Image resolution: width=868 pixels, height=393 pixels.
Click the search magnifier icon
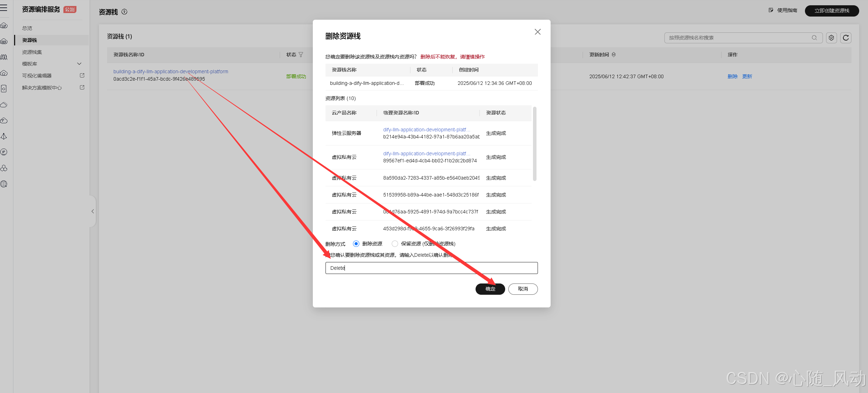(x=814, y=38)
